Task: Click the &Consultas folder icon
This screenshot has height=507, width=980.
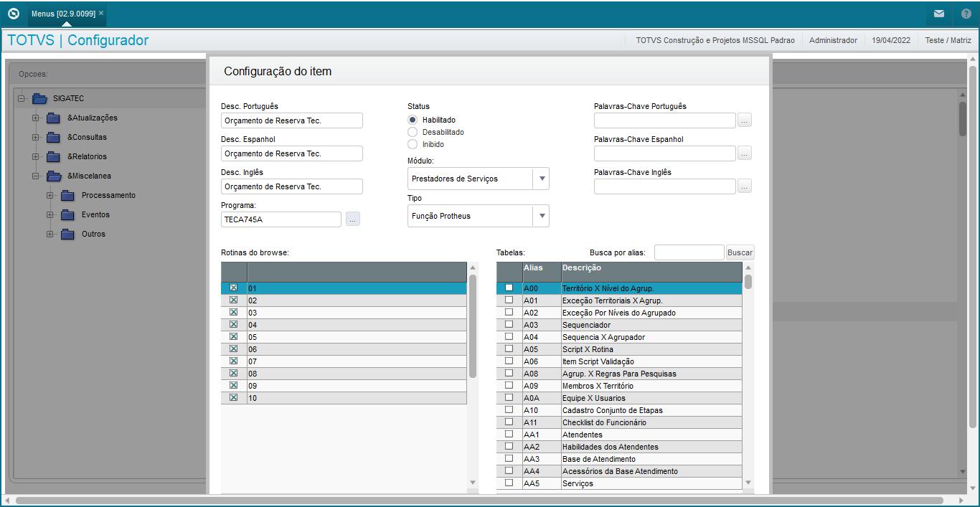Action: coord(54,137)
